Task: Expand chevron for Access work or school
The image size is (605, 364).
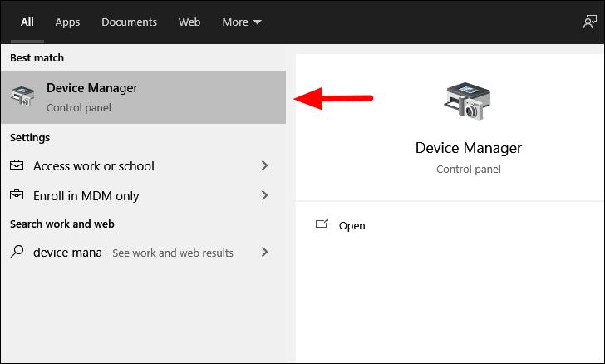Action: [x=264, y=165]
